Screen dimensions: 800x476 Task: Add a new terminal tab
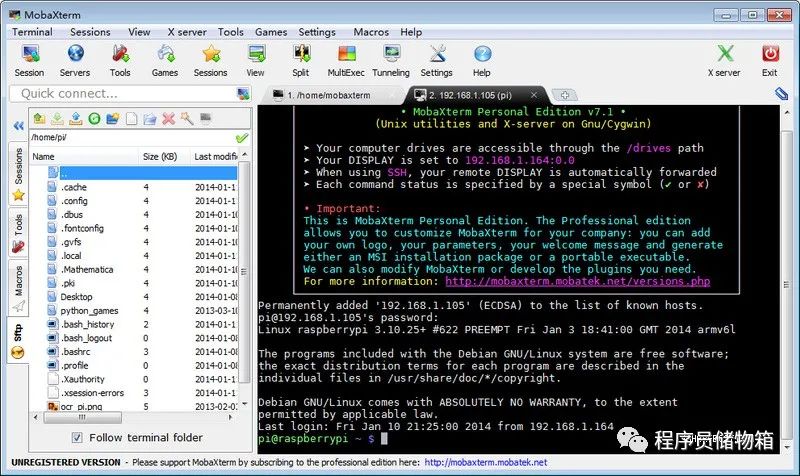(x=565, y=95)
